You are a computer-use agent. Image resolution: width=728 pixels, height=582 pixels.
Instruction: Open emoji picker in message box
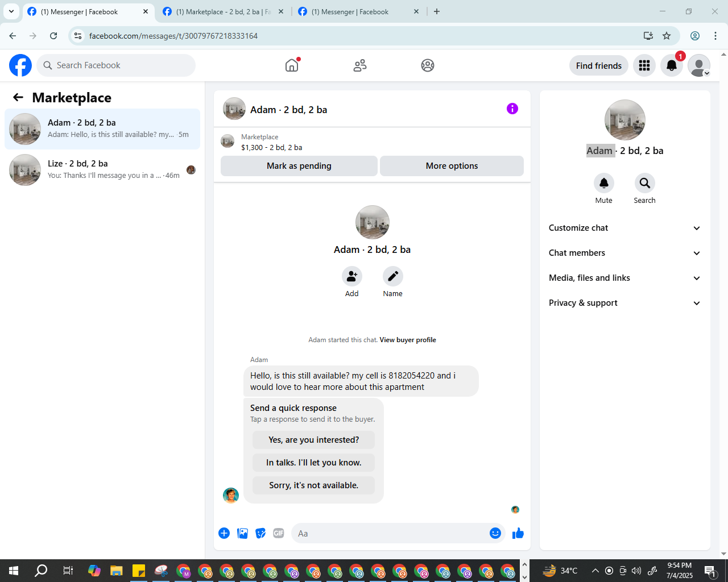point(495,533)
